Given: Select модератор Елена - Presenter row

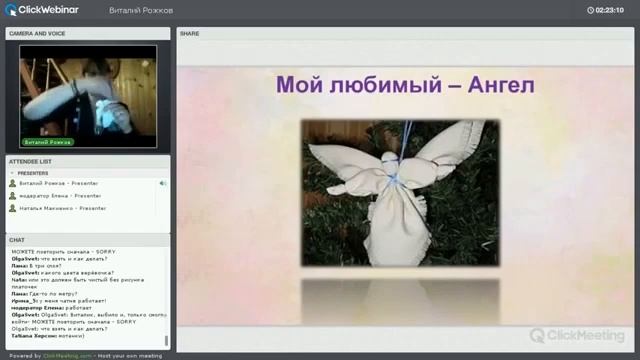Looking at the screenshot, I should (88, 196).
